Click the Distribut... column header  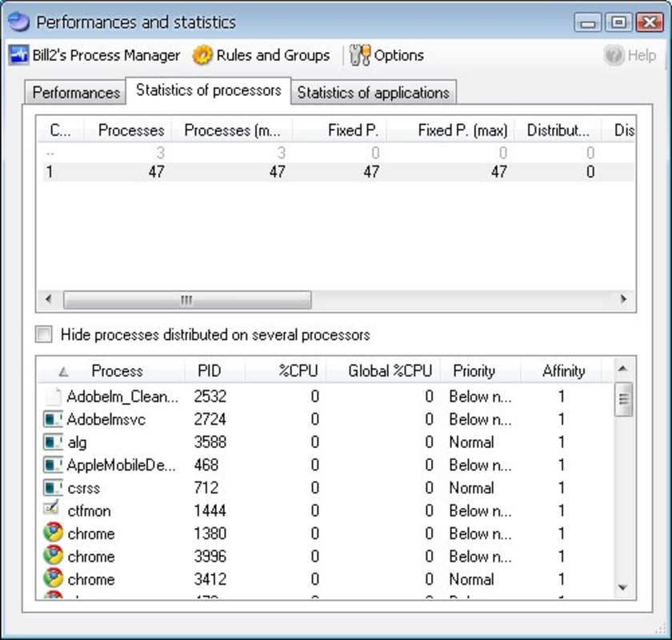558,130
